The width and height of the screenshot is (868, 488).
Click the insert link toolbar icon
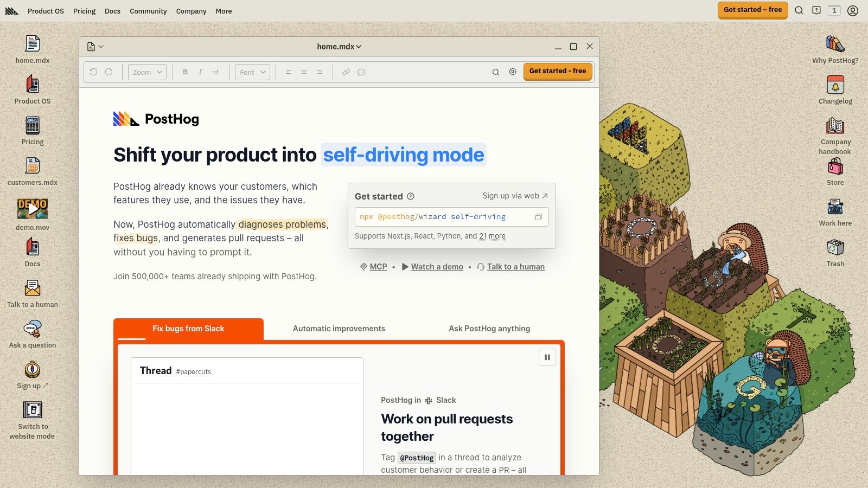click(346, 72)
